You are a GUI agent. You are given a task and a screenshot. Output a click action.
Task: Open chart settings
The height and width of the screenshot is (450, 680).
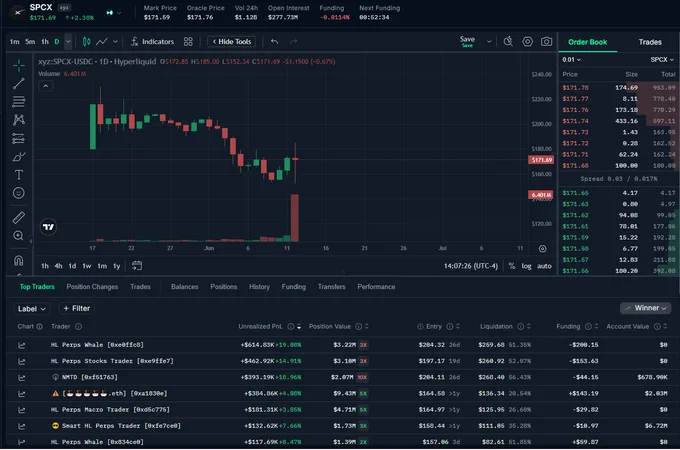[x=527, y=42]
